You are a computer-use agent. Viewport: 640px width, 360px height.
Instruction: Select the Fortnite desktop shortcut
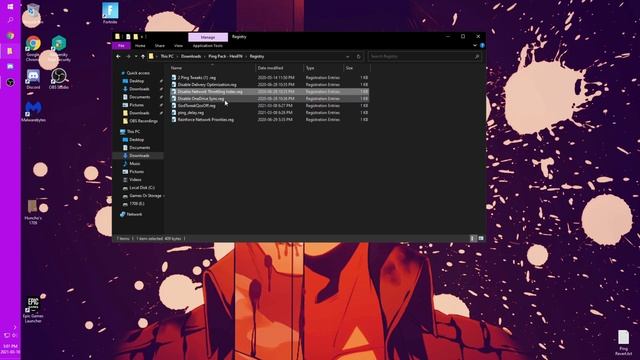[x=110, y=13]
